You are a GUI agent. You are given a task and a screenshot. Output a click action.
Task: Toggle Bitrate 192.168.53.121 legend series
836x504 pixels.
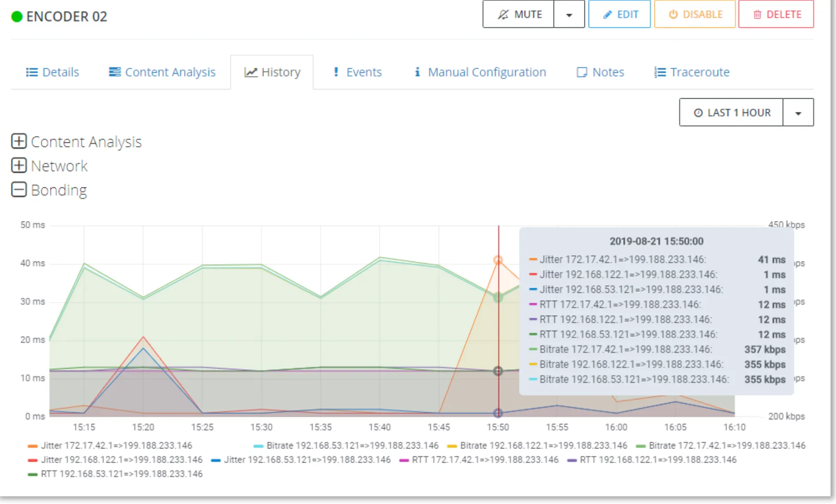tap(346, 446)
